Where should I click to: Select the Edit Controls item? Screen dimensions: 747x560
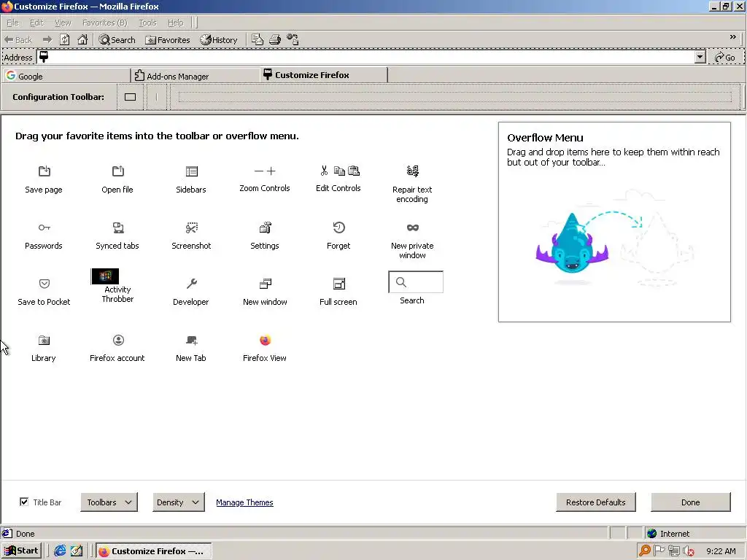click(x=338, y=179)
